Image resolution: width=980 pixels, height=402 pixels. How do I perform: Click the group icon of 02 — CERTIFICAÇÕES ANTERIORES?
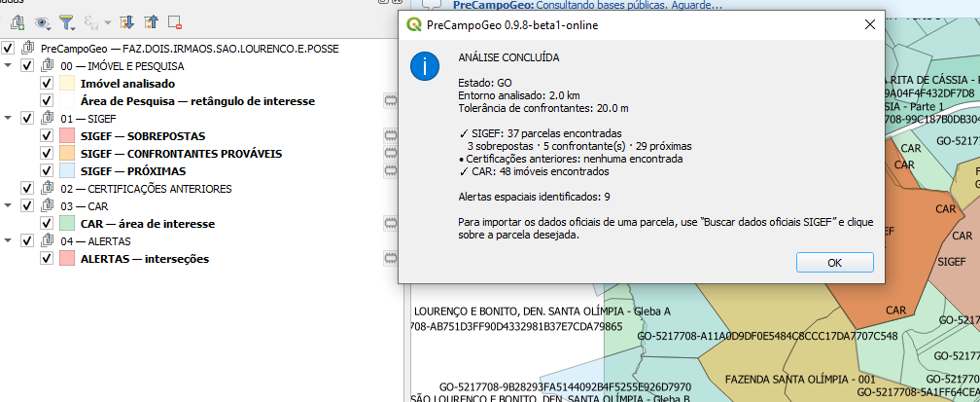[49, 189]
